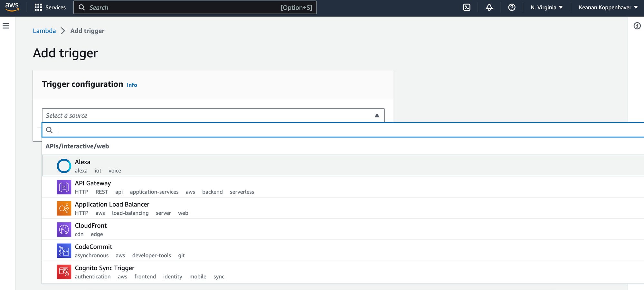Click the Select a source arrow
The image size is (644, 290).
pyautogui.click(x=377, y=116)
